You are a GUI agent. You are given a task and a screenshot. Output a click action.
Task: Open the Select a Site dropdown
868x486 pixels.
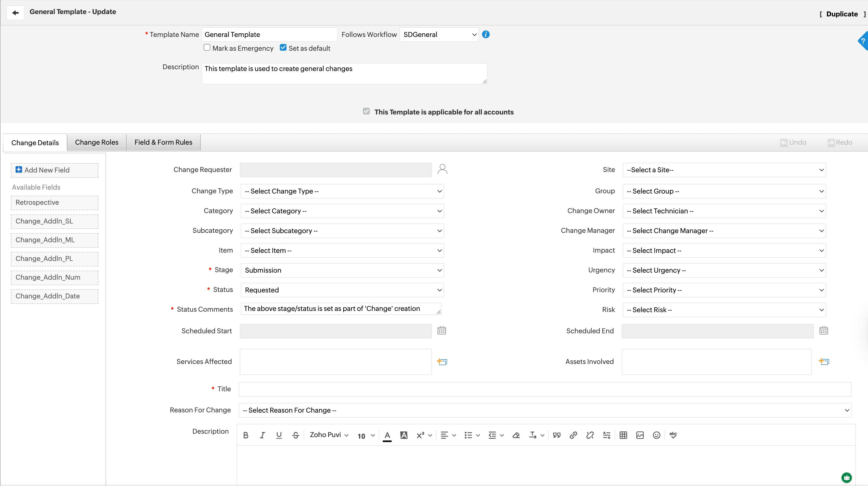724,170
